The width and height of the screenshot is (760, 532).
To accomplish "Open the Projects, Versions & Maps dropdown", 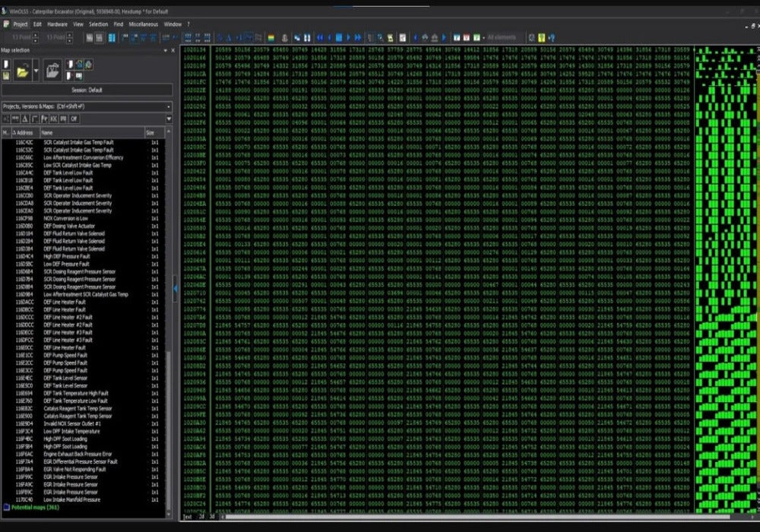I will pyautogui.click(x=169, y=107).
